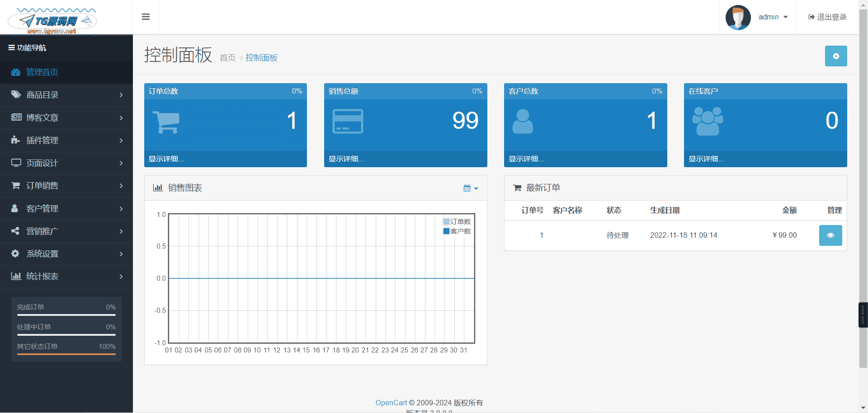Open the sales chart calendar range dropdown

tap(470, 188)
